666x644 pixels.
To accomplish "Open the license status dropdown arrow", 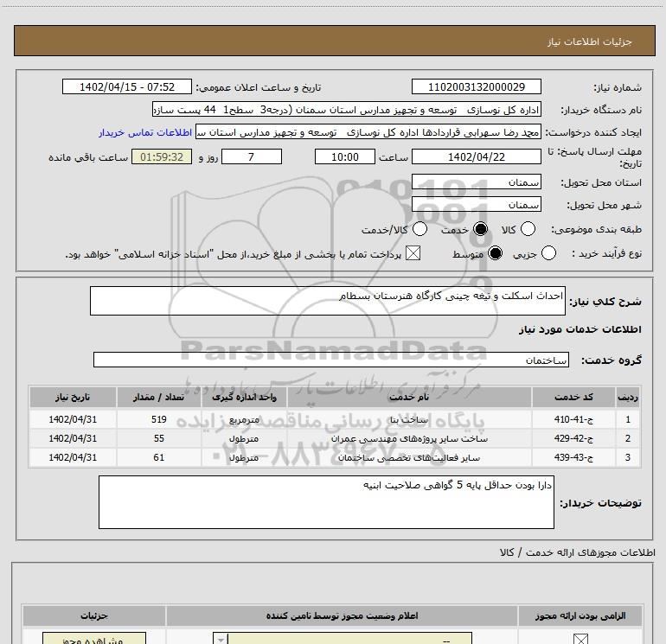I will pos(221,639).
